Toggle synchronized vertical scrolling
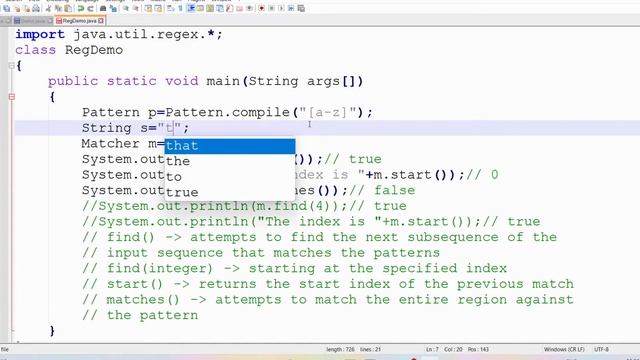This screenshot has height=360, width=640. pos(149,9)
